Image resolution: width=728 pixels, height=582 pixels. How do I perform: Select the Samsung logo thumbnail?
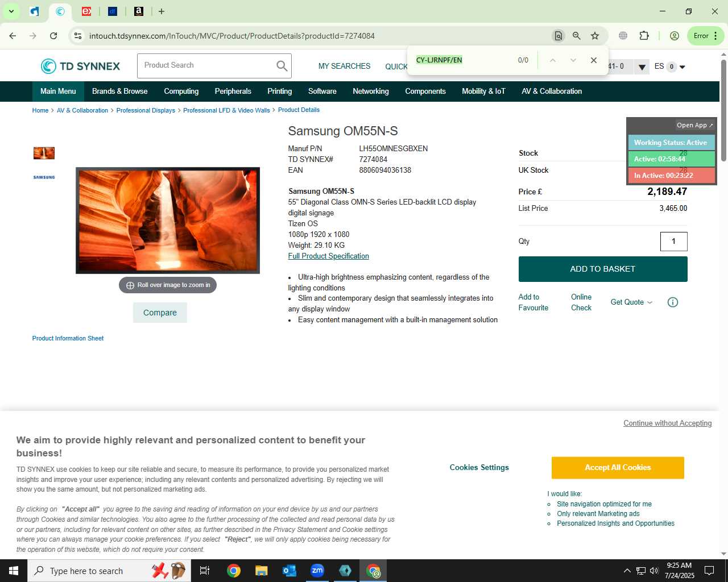pyautogui.click(x=44, y=177)
